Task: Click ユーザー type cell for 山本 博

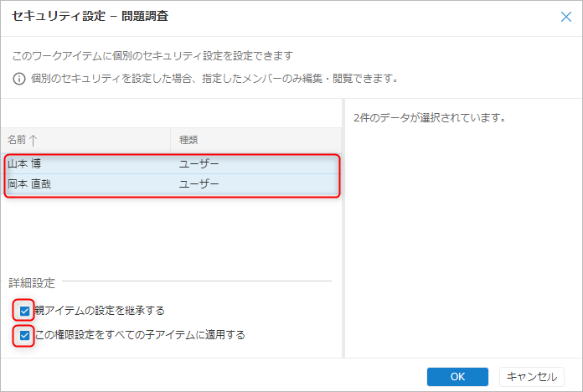Action: point(199,163)
